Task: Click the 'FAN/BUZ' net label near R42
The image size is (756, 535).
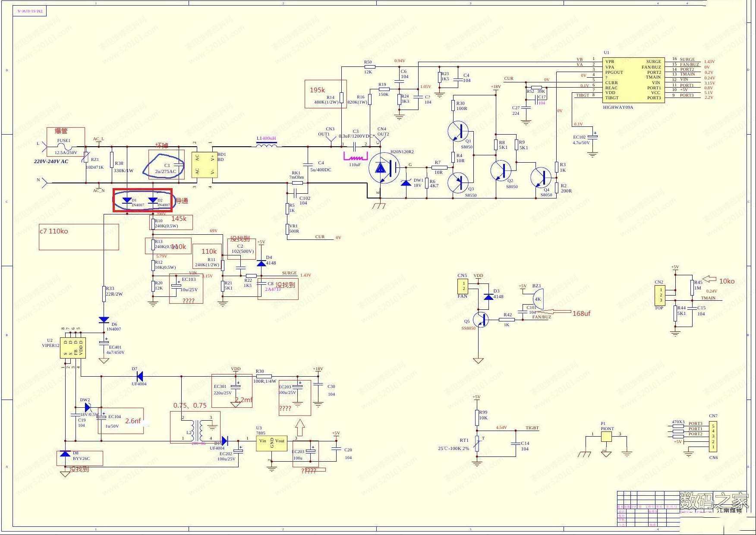Action: (542, 317)
